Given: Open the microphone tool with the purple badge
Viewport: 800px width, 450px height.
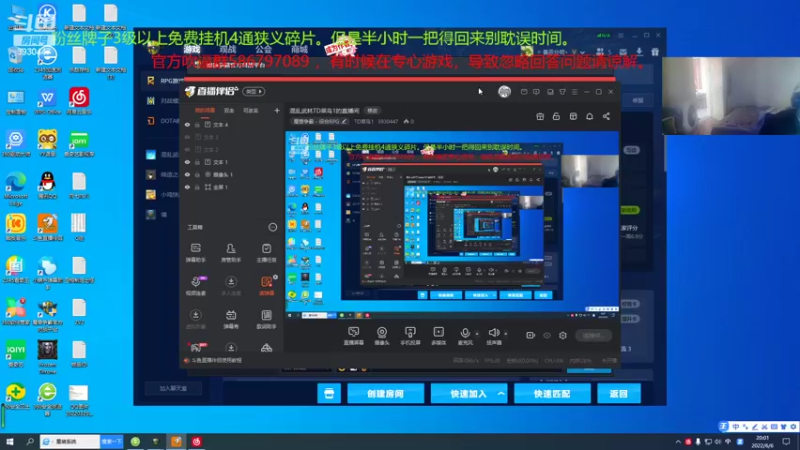Looking at the screenshot, I should [x=195, y=286].
